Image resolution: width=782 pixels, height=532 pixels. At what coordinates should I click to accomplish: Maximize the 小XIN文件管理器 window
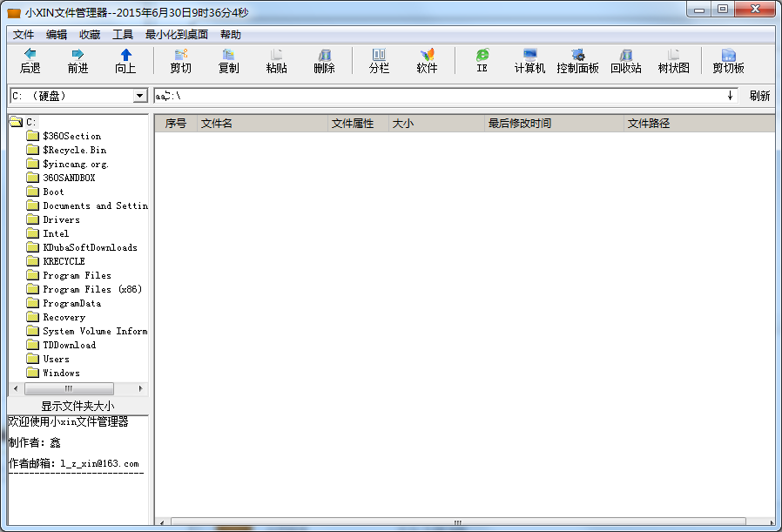723,10
